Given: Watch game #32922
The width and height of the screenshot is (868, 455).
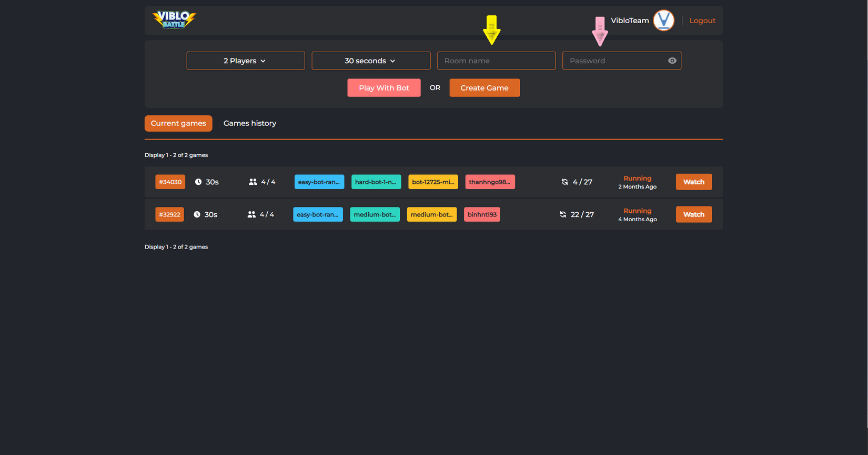Looking at the screenshot, I should [x=694, y=214].
